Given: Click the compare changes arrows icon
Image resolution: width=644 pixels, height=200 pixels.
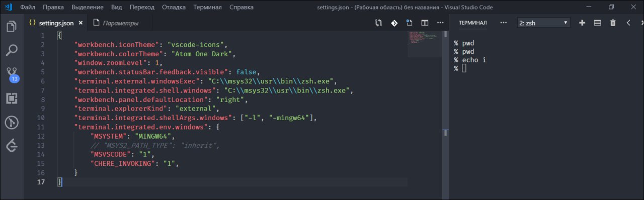Looking at the screenshot, I should point(378,23).
